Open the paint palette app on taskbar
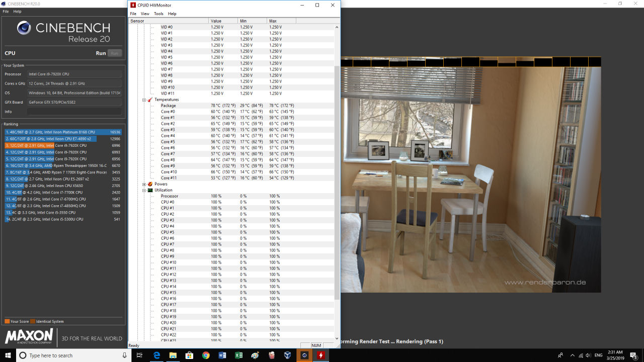 (x=255, y=355)
